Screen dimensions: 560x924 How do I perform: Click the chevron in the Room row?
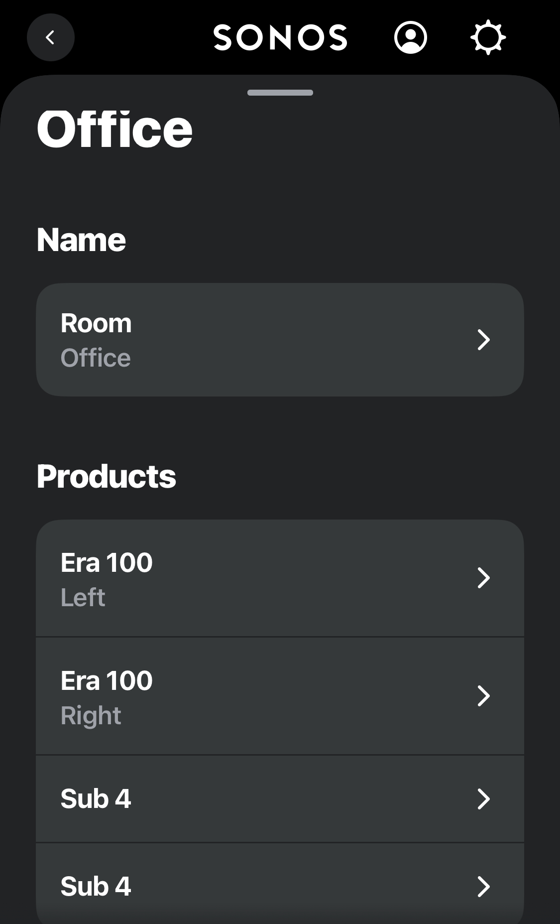pyautogui.click(x=483, y=340)
